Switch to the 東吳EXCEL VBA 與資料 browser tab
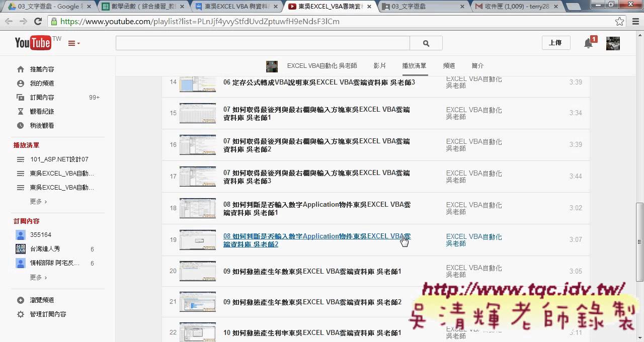Image resolution: width=644 pixels, height=342 pixels. [x=236, y=7]
